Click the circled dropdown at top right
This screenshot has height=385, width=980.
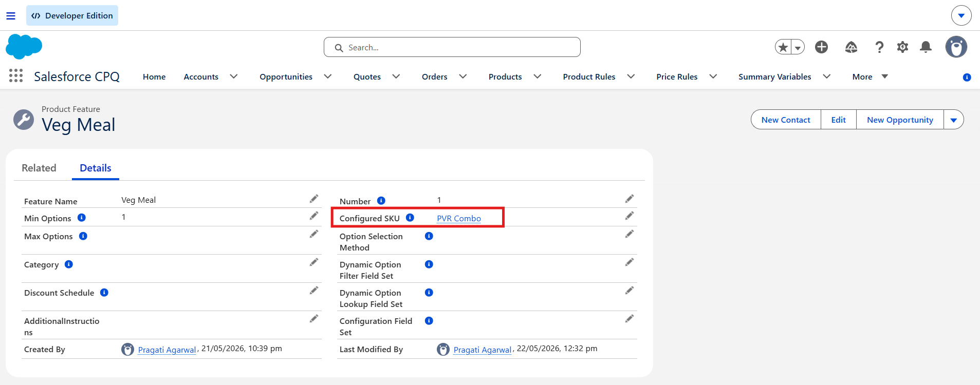tap(961, 15)
